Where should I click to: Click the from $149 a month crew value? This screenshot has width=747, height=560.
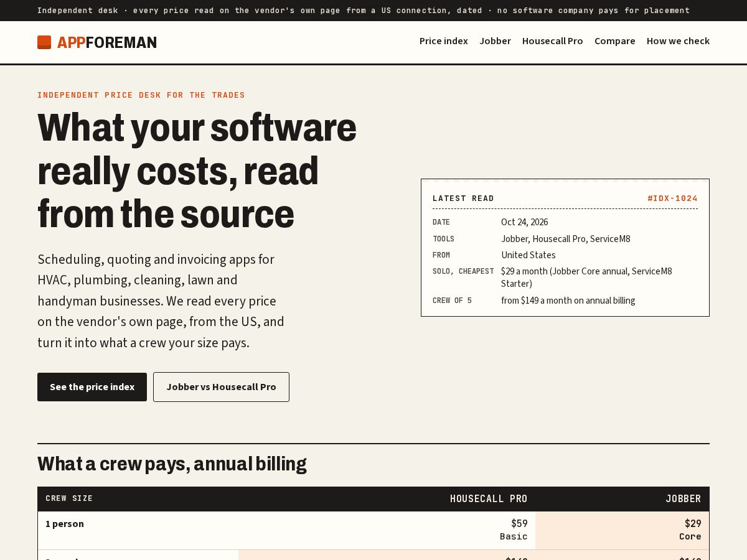tap(568, 301)
